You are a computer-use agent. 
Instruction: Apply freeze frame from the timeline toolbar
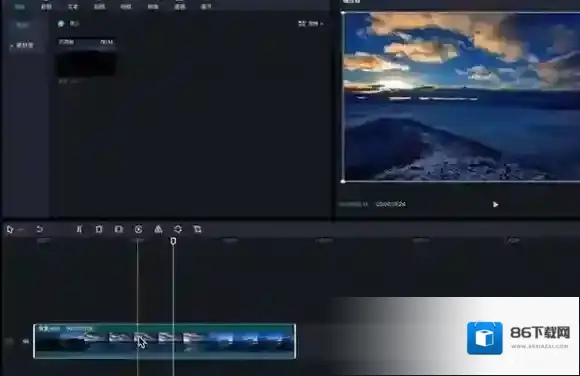pyautogui.click(x=119, y=229)
